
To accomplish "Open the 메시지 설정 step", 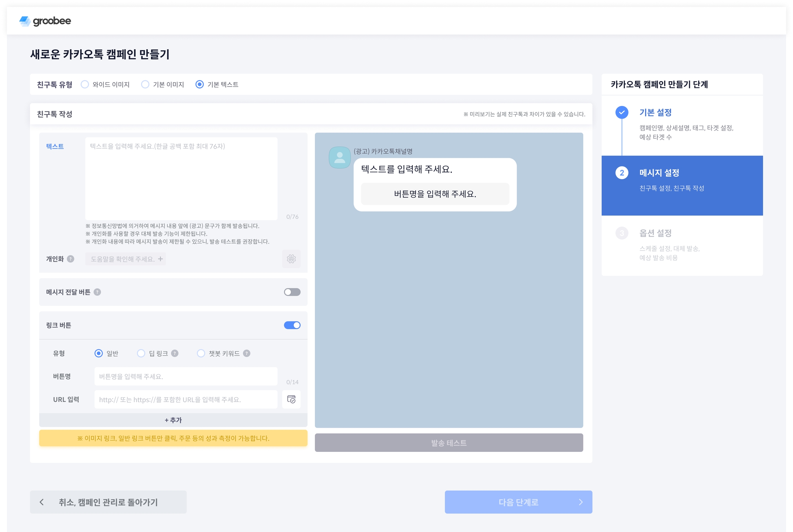I will (x=659, y=173).
